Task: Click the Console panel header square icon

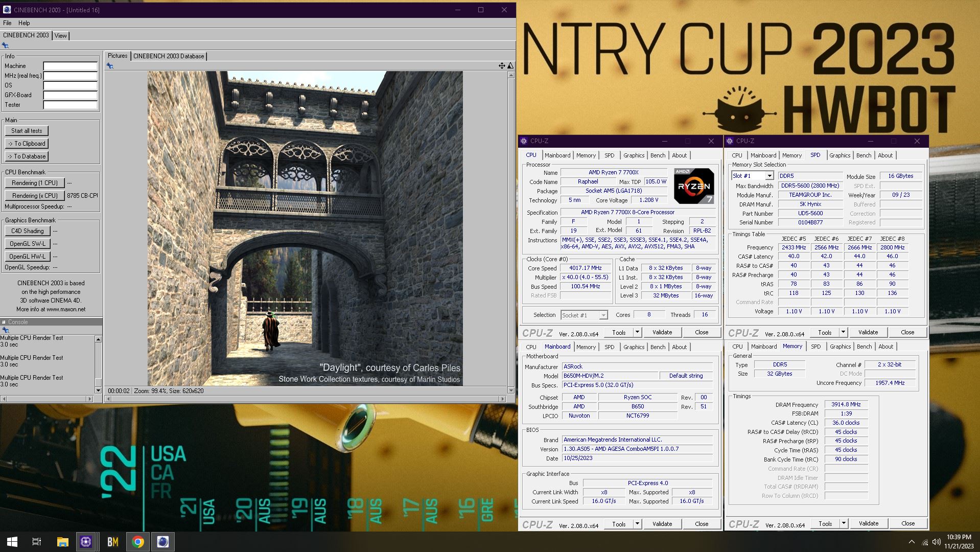Action: 4,322
